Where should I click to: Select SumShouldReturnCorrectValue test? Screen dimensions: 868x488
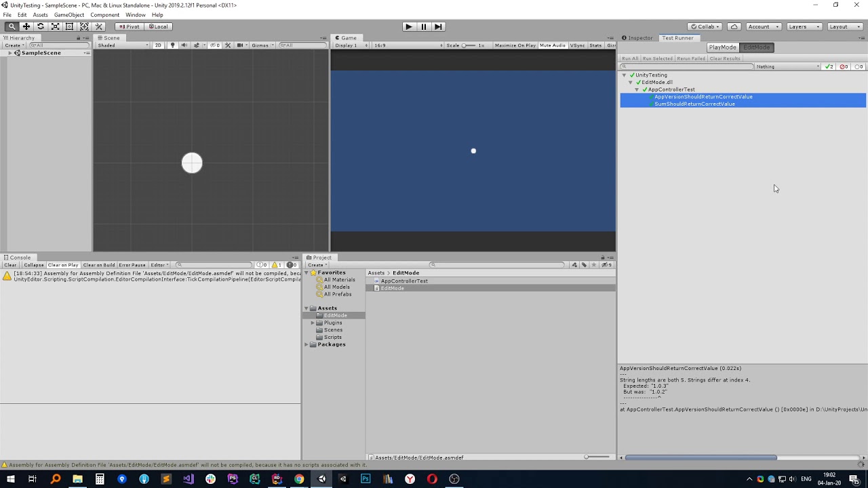694,104
